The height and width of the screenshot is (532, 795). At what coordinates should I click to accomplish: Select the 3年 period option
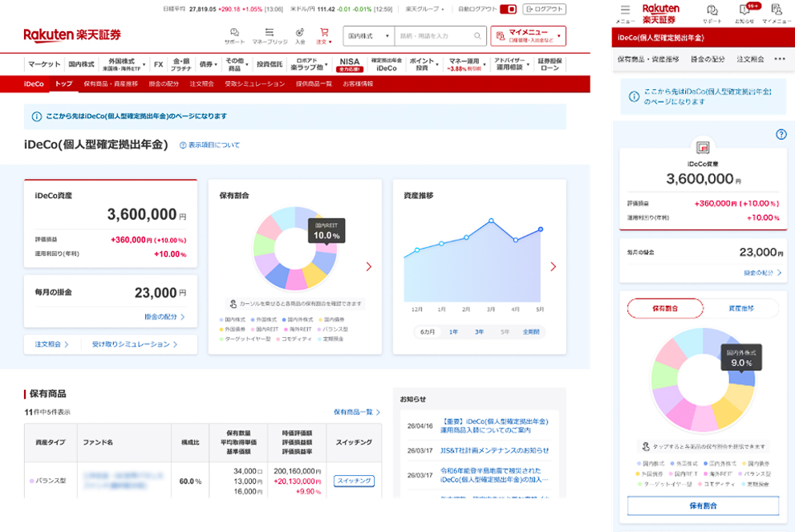coord(479,331)
